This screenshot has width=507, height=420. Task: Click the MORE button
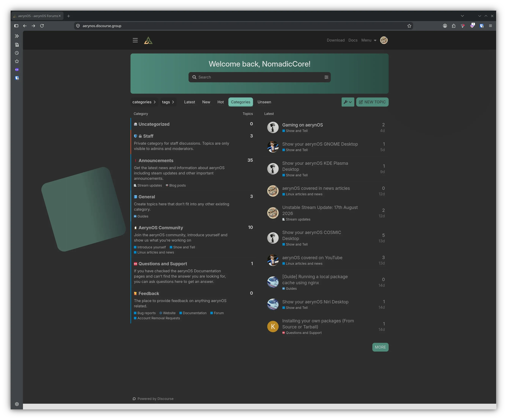(x=380, y=347)
